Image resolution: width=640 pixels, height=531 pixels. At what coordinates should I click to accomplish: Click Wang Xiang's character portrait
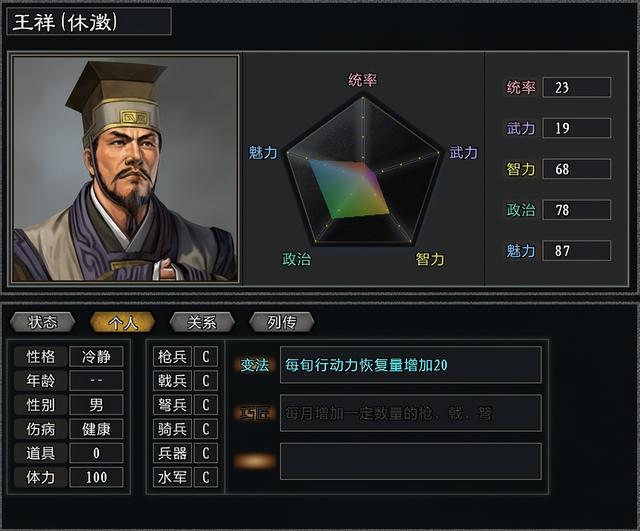pyautogui.click(x=125, y=168)
